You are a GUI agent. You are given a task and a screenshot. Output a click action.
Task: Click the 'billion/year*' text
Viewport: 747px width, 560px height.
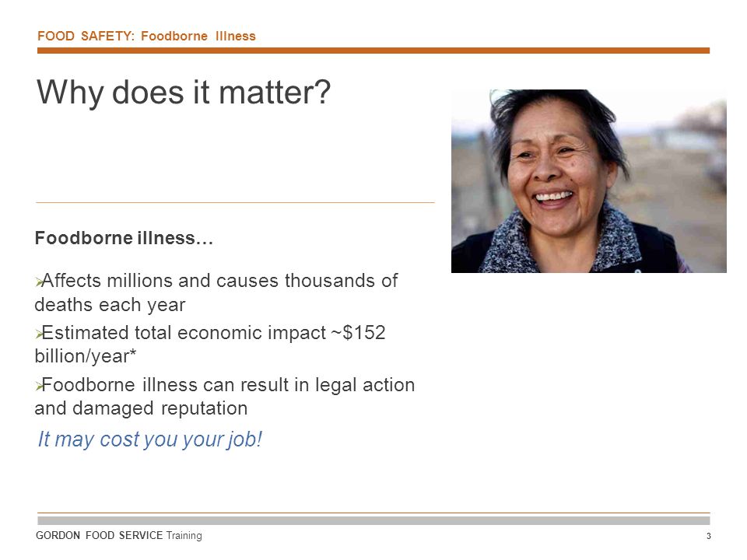tap(86, 356)
